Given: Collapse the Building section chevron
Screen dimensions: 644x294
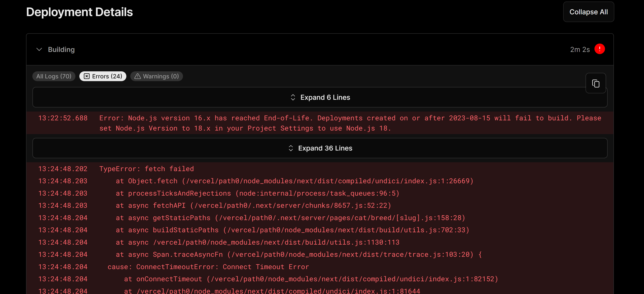Looking at the screenshot, I should tap(39, 50).
